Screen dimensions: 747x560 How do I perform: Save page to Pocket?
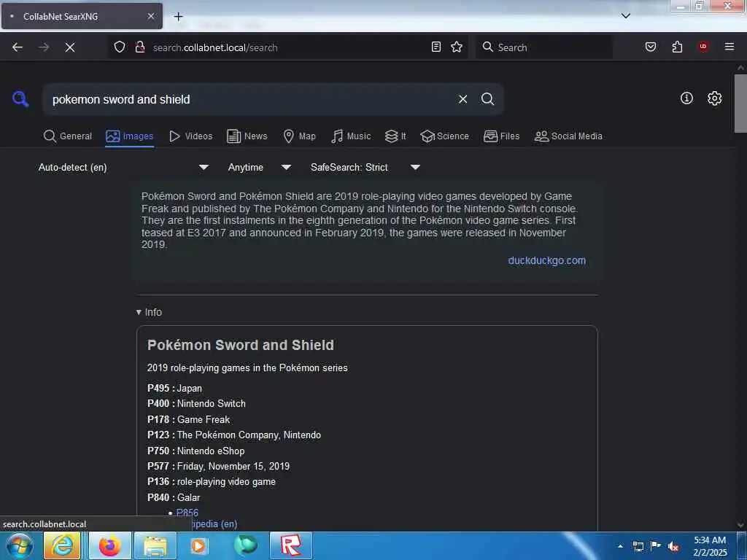[651, 47]
